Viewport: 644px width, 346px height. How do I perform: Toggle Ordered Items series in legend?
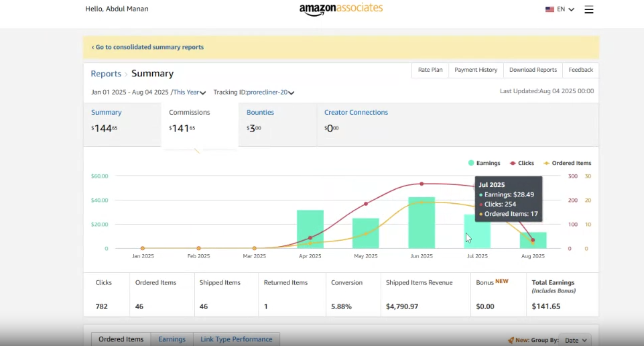click(x=567, y=163)
